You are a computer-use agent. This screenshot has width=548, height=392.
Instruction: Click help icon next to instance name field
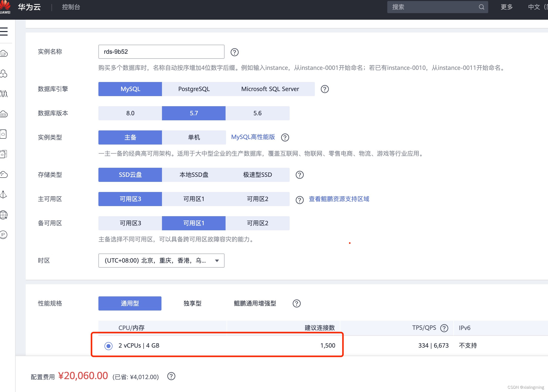[235, 52]
